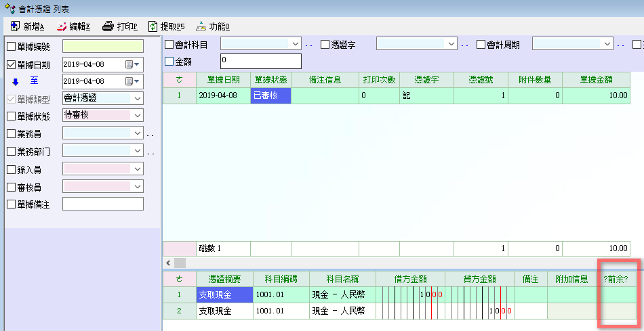Click the 新增 (add new) toolbar icon
The width and height of the screenshot is (644, 331).
coord(15,27)
